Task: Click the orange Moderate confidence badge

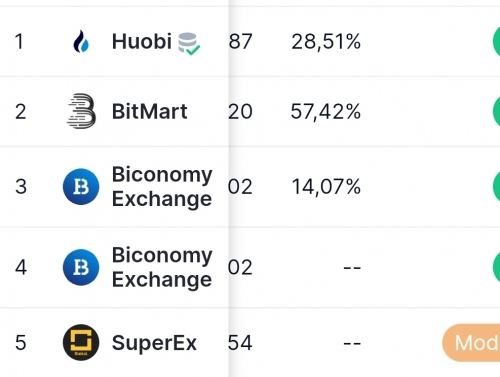Action: tap(471, 342)
